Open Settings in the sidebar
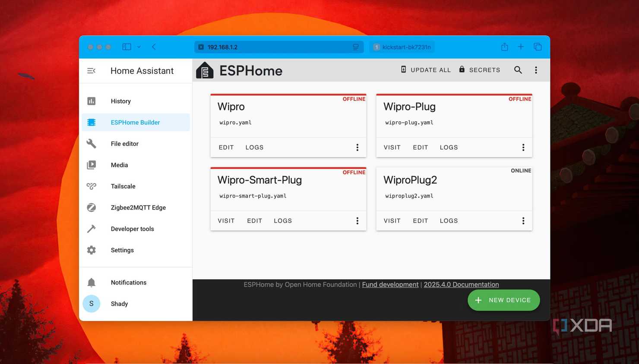The width and height of the screenshot is (639, 364). [136, 250]
